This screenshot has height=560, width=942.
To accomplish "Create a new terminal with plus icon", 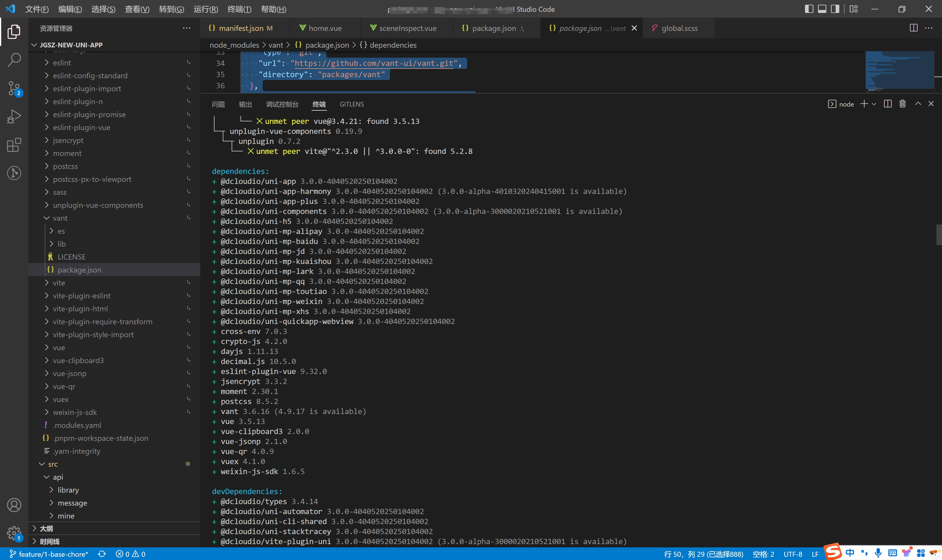I will click(864, 104).
